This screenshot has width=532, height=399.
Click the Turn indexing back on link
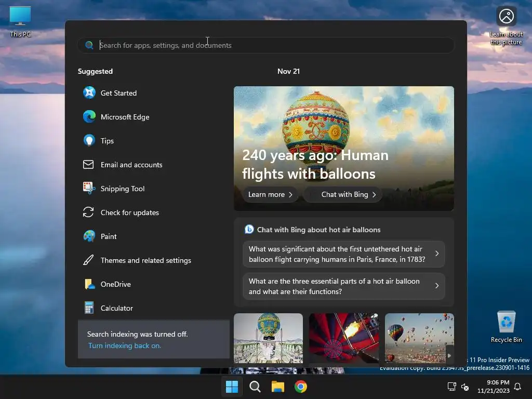125,345
